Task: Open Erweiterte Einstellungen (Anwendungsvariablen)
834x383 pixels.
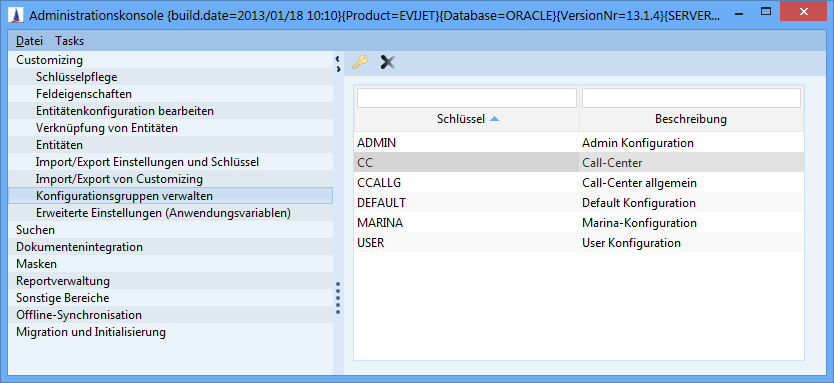Action: pos(171,213)
